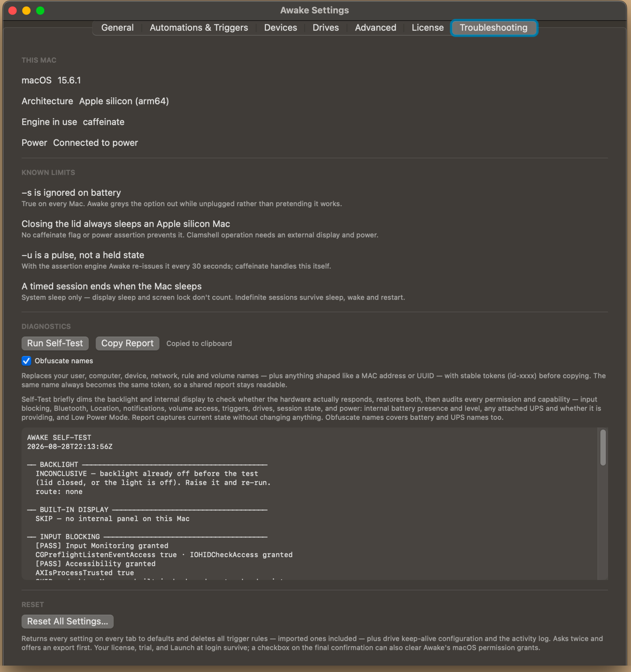Screen dimensions: 631x672
Task: Close the Awake Settings window
Action: pos(13,11)
